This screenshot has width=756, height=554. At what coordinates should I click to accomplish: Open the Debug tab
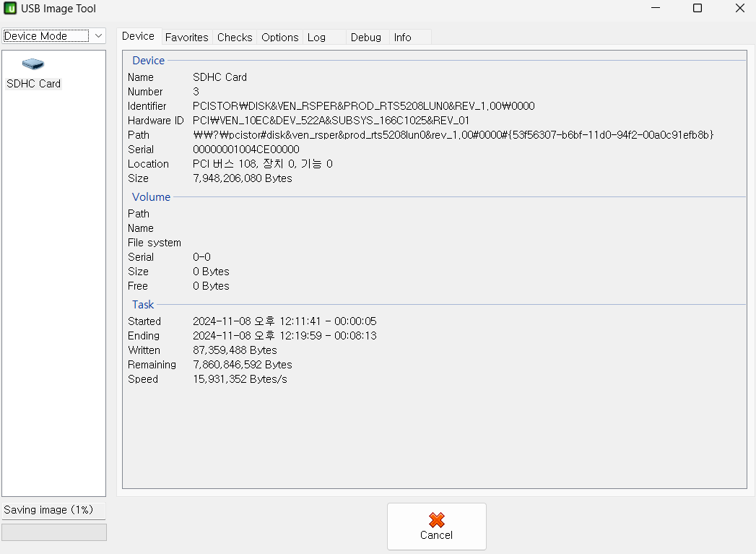pos(366,37)
